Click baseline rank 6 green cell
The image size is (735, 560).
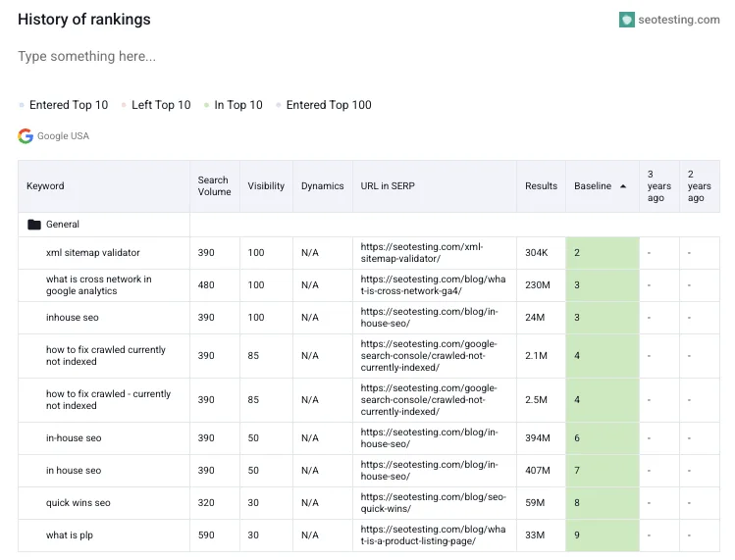pos(603,438)
